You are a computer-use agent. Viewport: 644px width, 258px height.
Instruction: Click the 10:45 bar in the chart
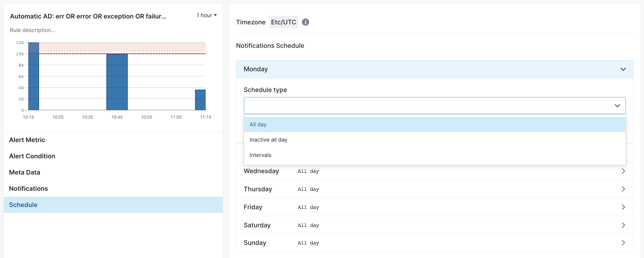point(117,82)
